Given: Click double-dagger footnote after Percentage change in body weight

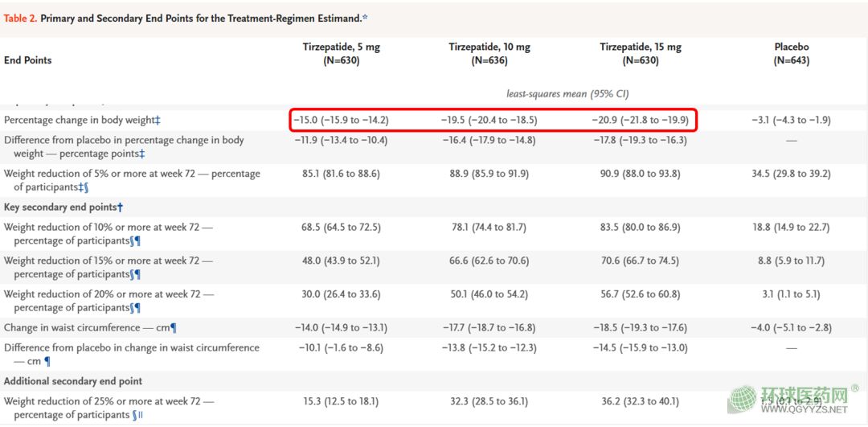Looking at the screenshot, I should (x=158, y=121).
